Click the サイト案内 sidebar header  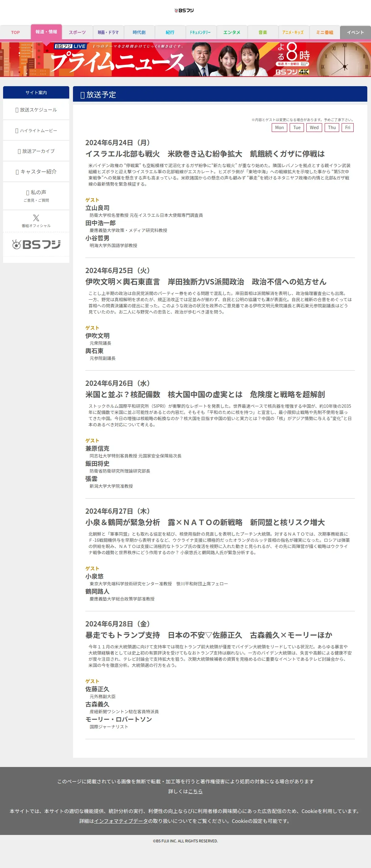(36, 92)
